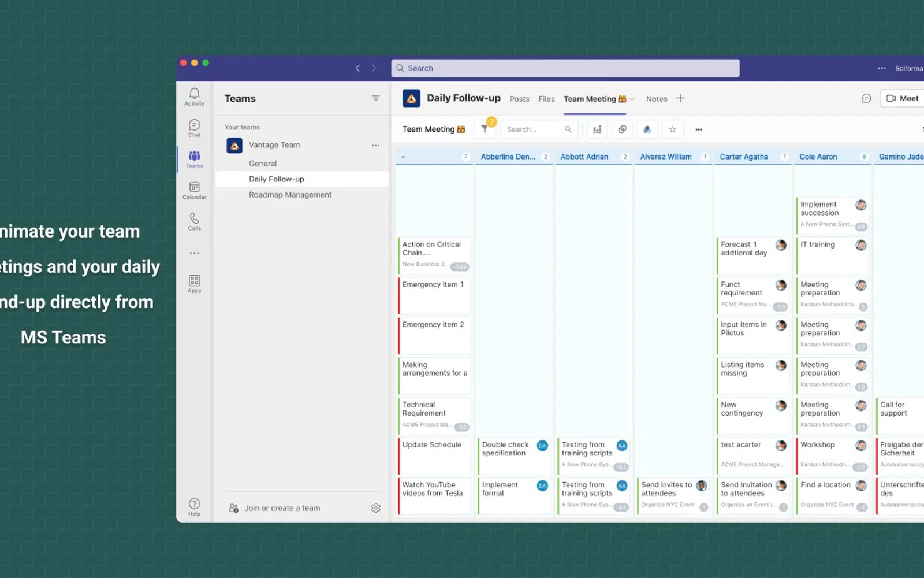This screenshot has width=924, height=578.
Task: Focus the board Search field
Action: (539, 129)
